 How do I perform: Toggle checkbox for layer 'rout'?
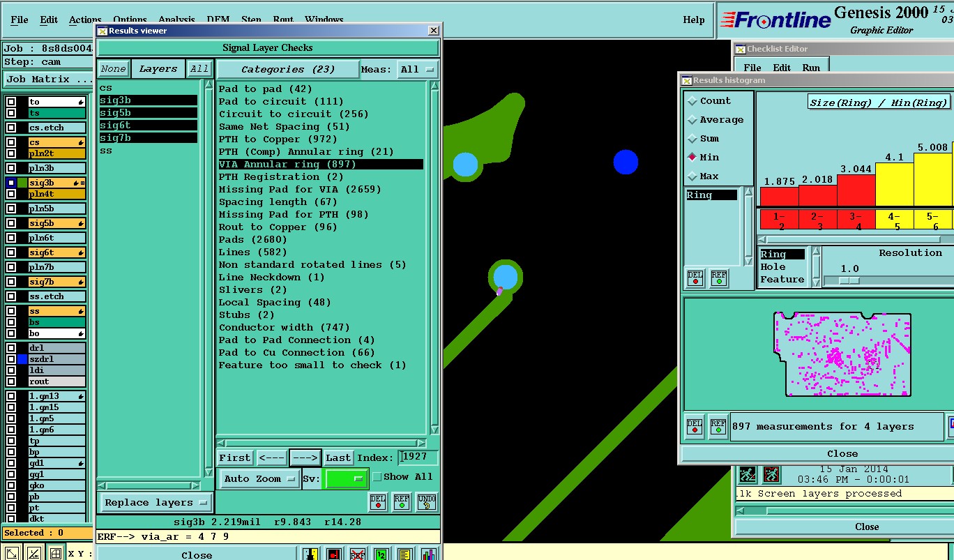click(10, 381)
